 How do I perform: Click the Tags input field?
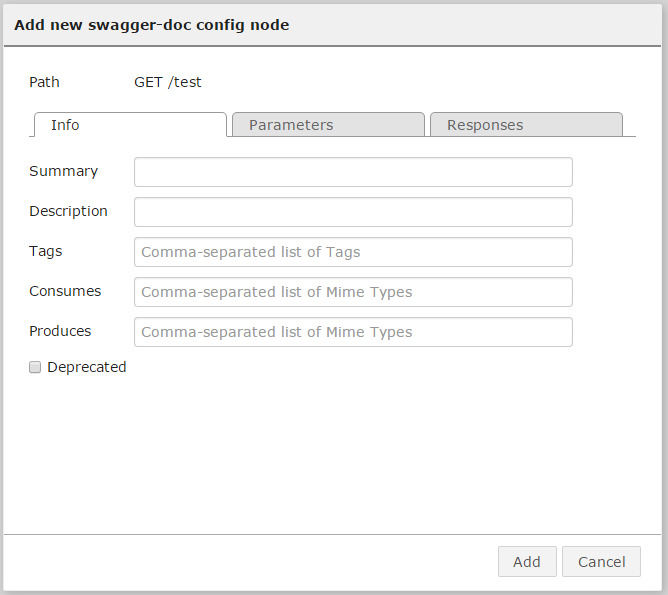point(353,252)
